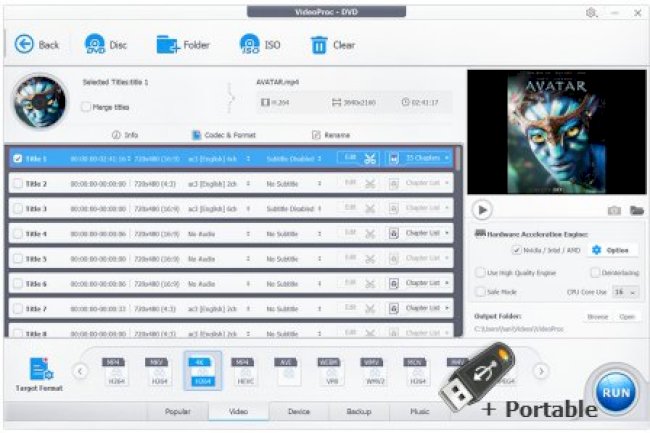Viewport: 650px width, 433px height.
Task: Show previous formats with left arrow
Action: tap(80, 371)
